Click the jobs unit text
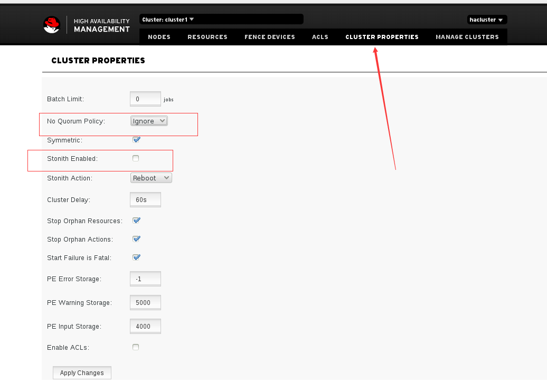 click(168, 100)
